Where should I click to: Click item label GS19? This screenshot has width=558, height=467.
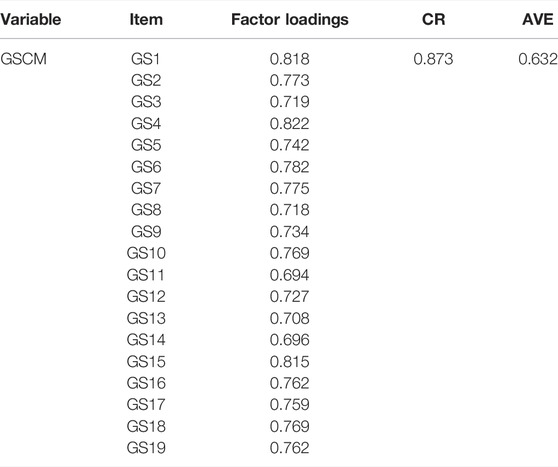click(146, 448)
